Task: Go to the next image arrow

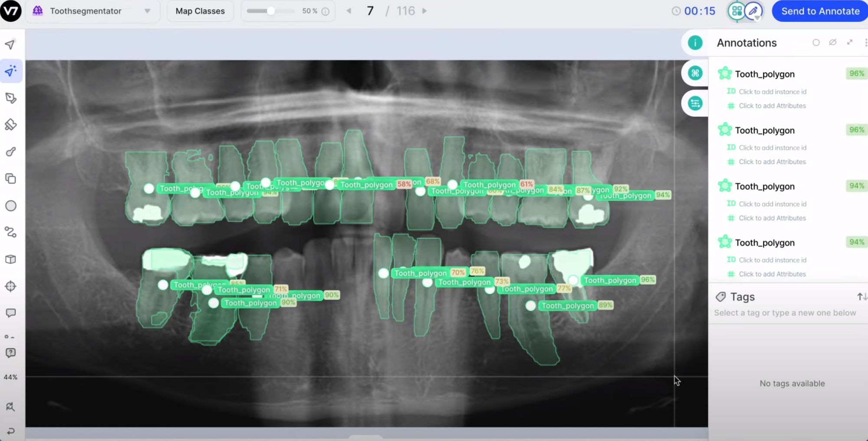Action: [x=425, y=11]
